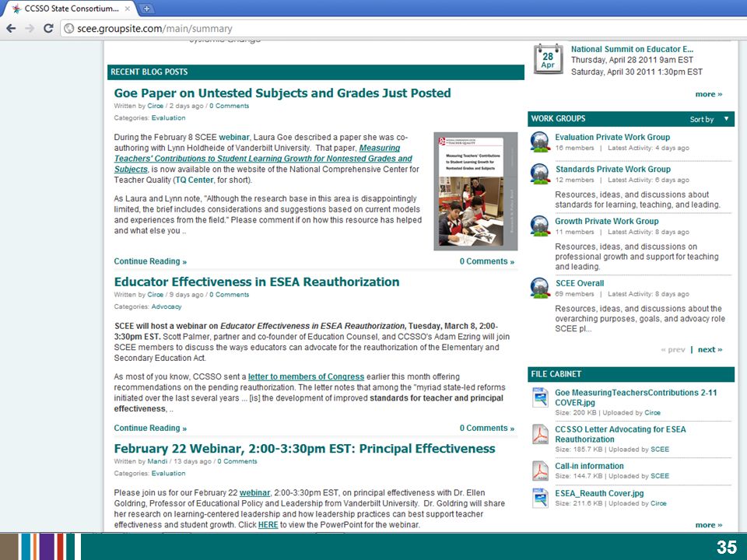Image resolution: width=747 pixels, height=560 pixels.
Task: Open February 22 Webinar Principal Effectiveness title
Action: (x=304, y=449)
